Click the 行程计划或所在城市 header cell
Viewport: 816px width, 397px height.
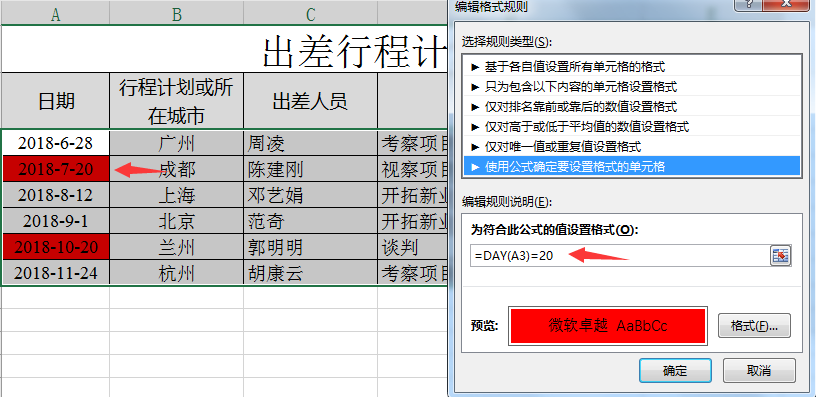[x=176, y=101]
